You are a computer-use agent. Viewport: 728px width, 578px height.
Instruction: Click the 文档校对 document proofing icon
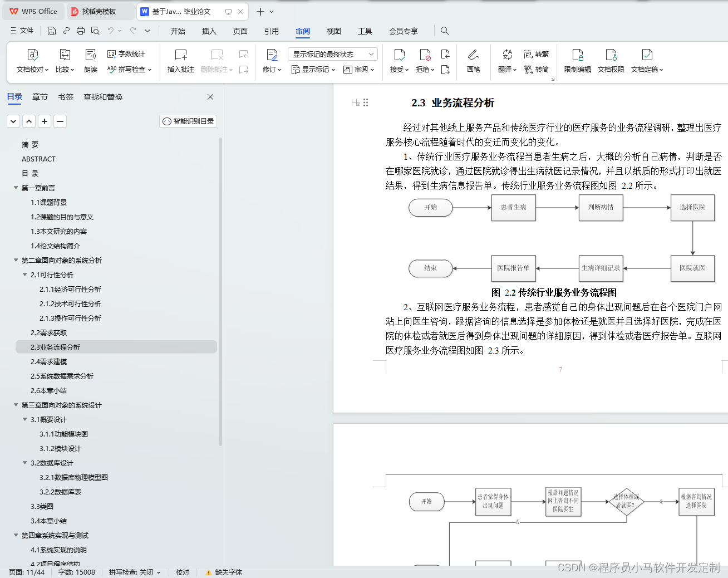coord(33,55)
